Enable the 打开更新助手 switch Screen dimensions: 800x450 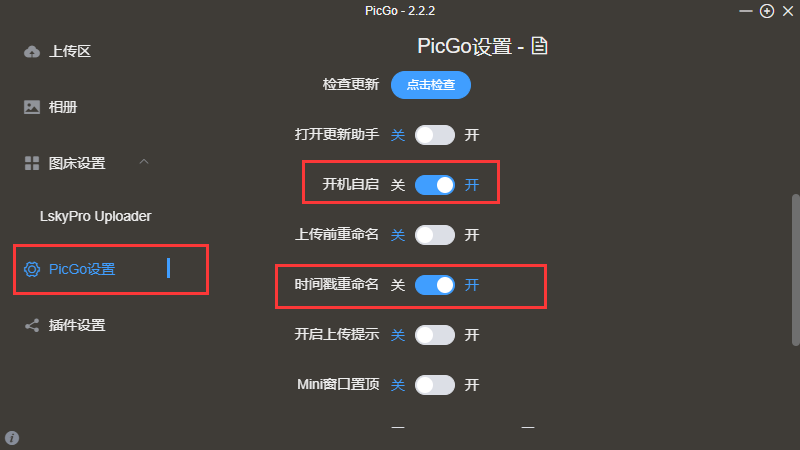coord(435,135)
